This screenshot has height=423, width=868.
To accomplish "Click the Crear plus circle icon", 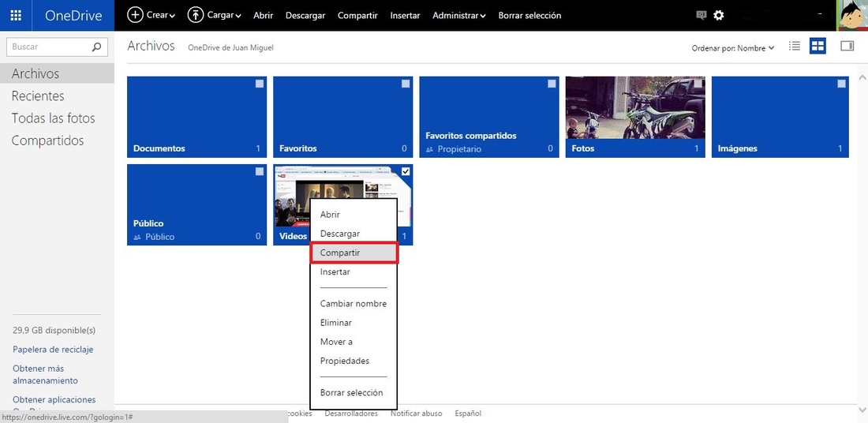I will [x=135, y=15].
